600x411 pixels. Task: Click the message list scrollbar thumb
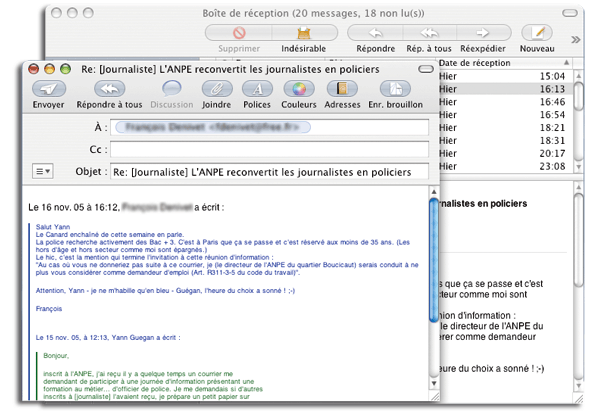pos(579,96)
